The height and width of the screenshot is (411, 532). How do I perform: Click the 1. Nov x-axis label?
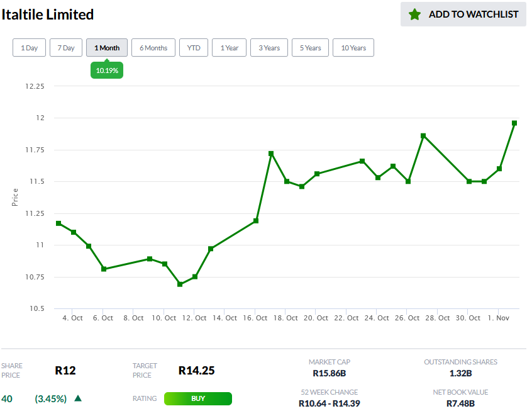pos(499,318)
